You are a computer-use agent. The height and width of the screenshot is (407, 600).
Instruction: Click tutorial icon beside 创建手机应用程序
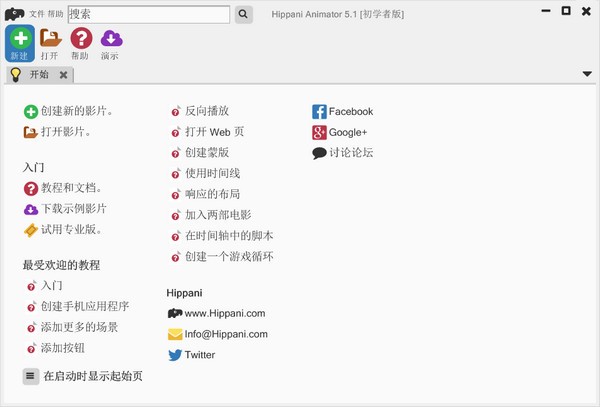click(x=31, y=307)
